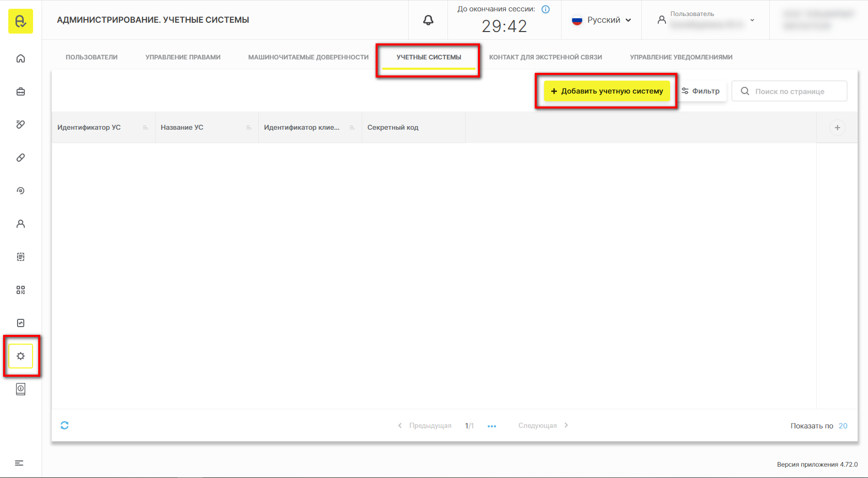This screenshot has height=478, width=868.
Task: Click the user profile sidebar icon
Action: click(x=21, y=224)
